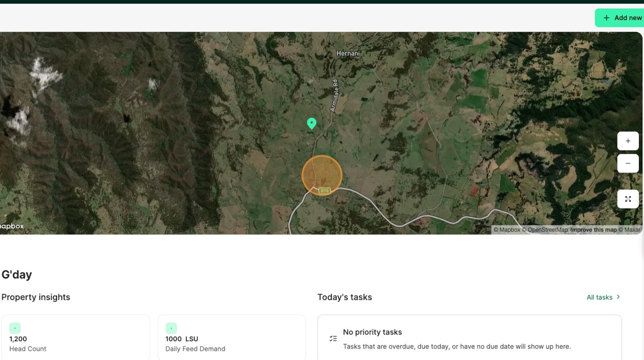Open the Maxar attribution link
The width and height of the screenshot is (644, 360).
629,229
